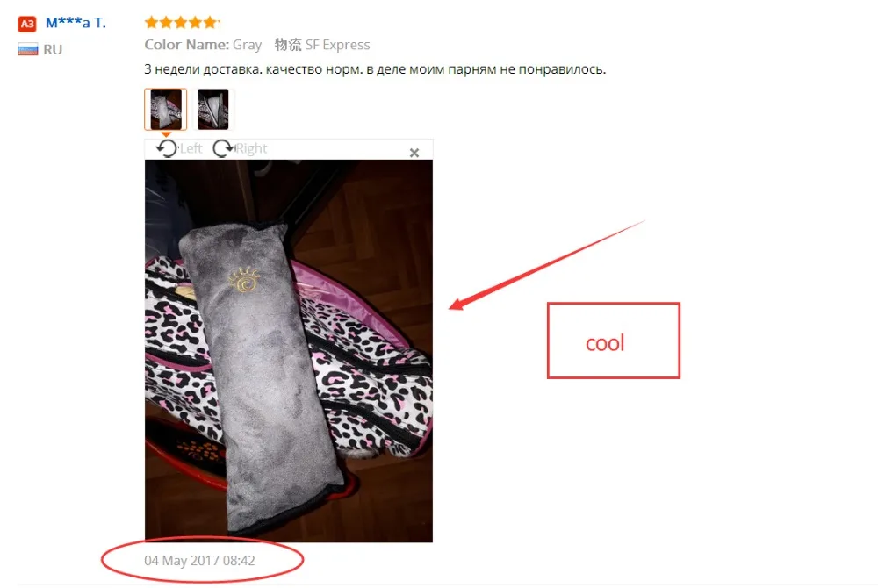This screenshot has width=878, height=588.
Task: Click the orange A3 buyer level badge
Action: (x=27, y=24)
